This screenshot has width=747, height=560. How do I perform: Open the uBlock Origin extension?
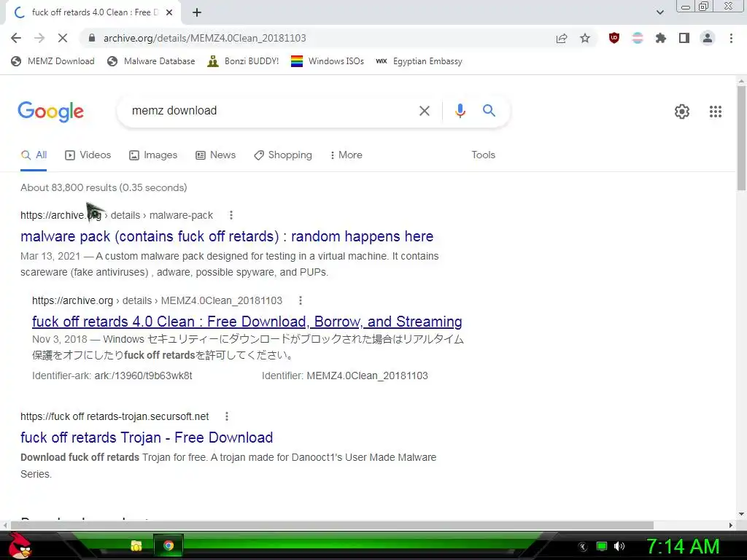click(614, 38)
